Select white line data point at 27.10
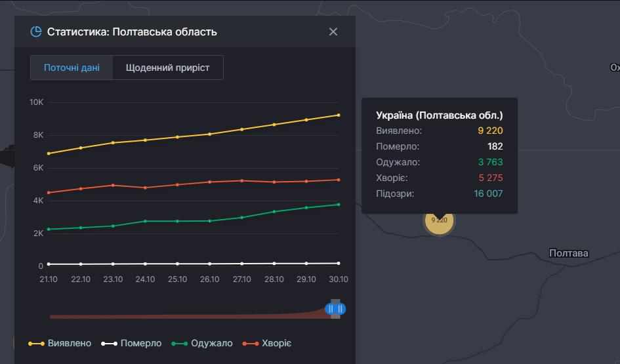Screen dimensions: 620x364 click(241, 264)
